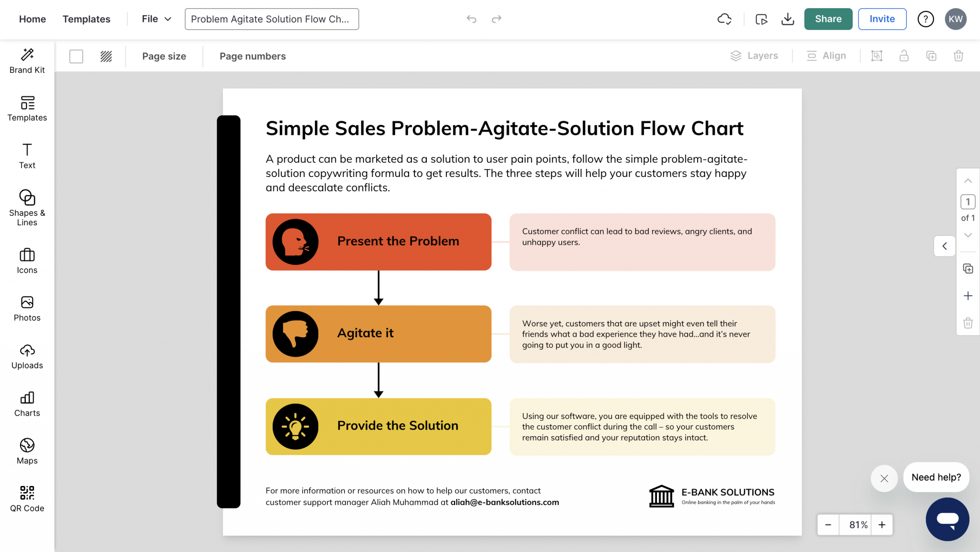The image size is (980, 552).
Task: Open the Charts panel
Action: tap(27, 403)
